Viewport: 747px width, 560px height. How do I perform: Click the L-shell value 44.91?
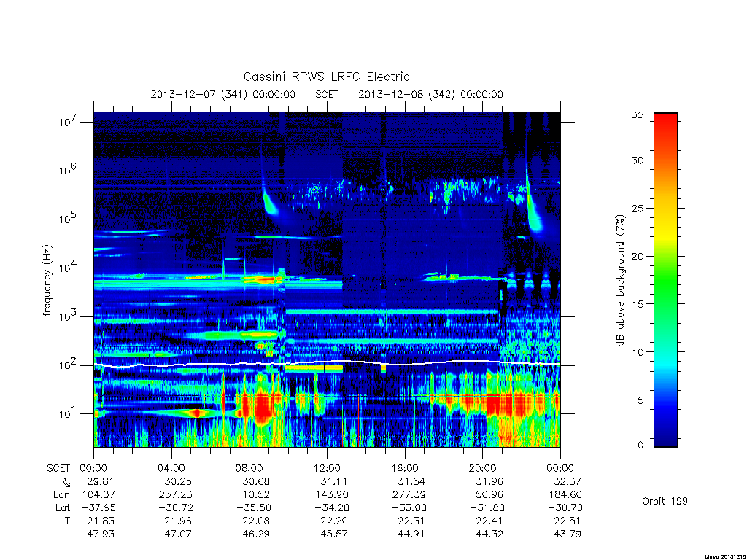tap(411, 534)
